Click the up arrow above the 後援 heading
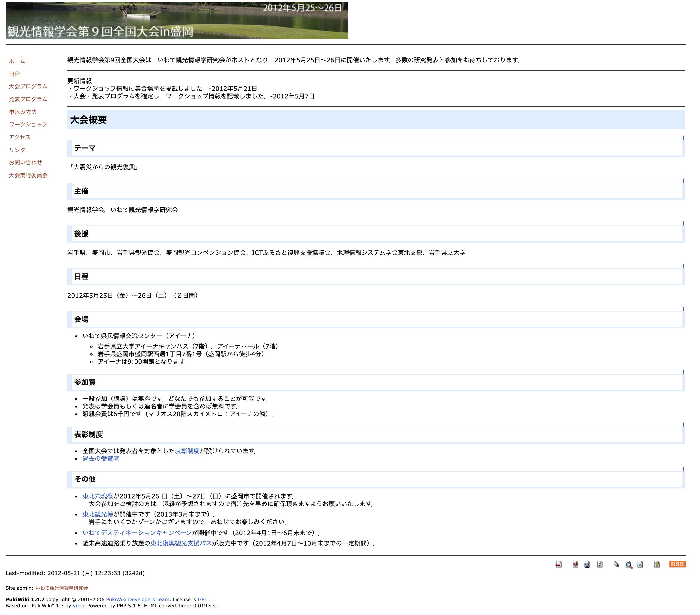Viewport: 700px width, 615px height. (x=683, y=223)
